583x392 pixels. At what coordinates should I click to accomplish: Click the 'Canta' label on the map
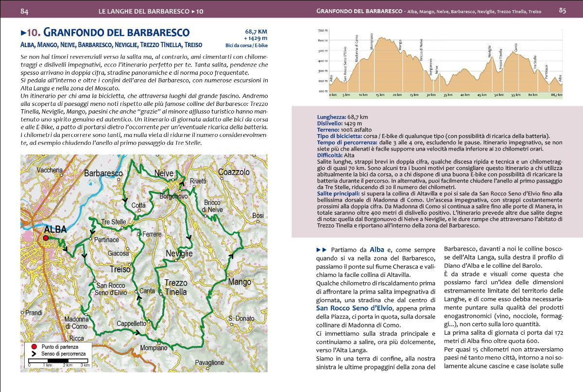coord(147,291)
